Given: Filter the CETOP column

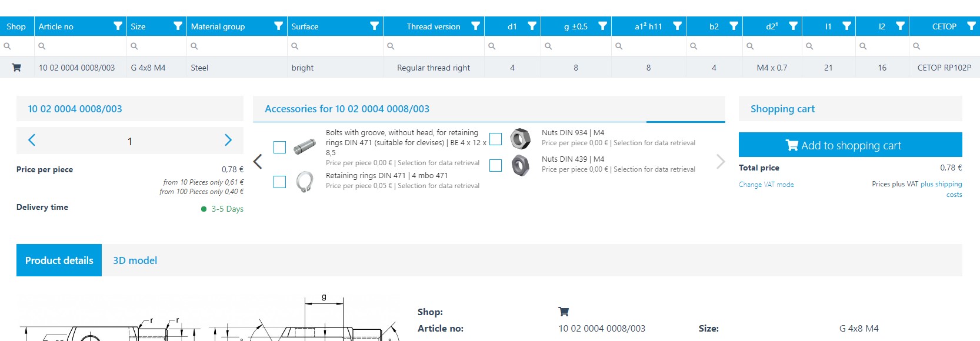Looking at the screenshot, I should [971, 26].
